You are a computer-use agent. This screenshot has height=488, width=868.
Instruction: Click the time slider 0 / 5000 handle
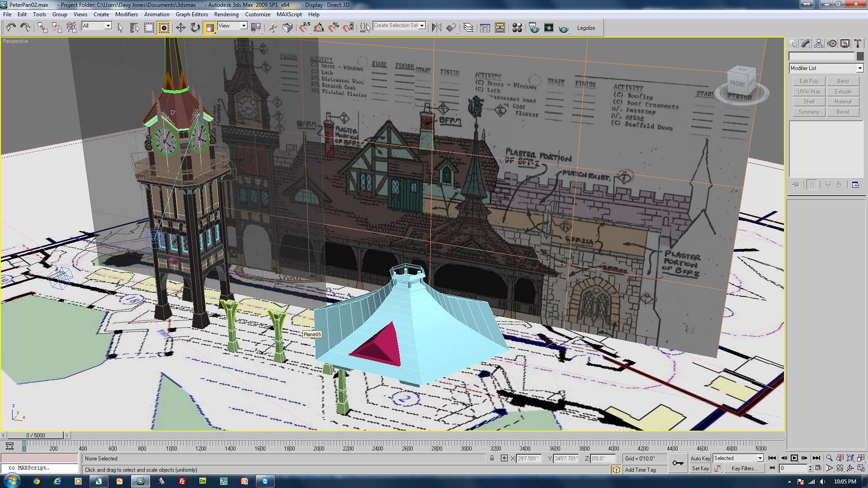tap(36, 436)
